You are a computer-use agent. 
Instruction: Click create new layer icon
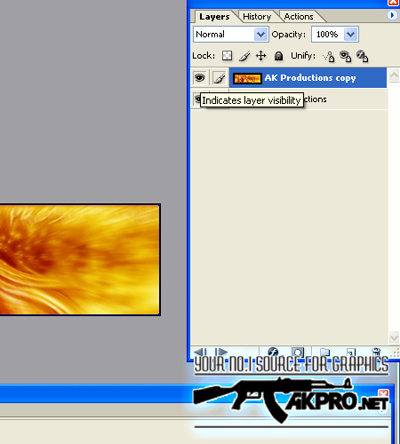351,352
